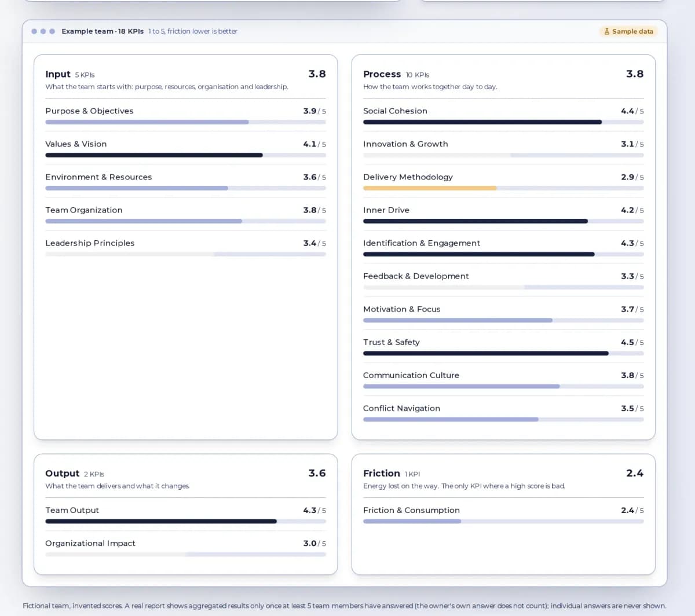Click the Friction card description text
The image size is (695, 616).
pos(464,486)
